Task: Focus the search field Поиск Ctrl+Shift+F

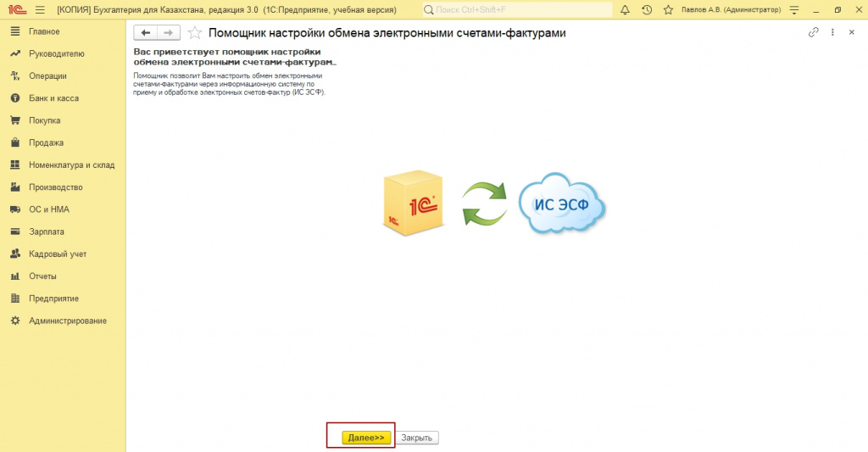Action: click(x=517, y=10)
